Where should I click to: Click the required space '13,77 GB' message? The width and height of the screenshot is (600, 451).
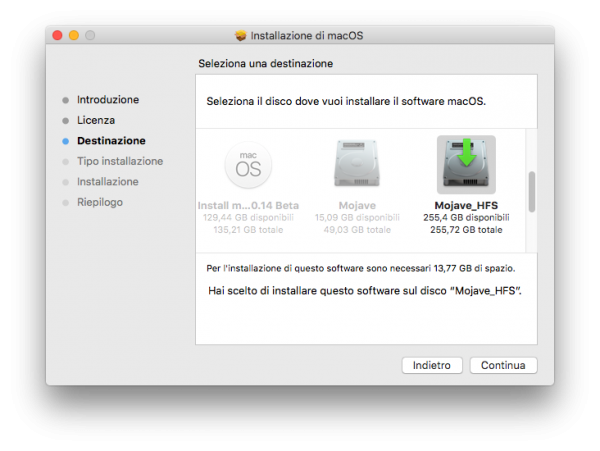361,268
